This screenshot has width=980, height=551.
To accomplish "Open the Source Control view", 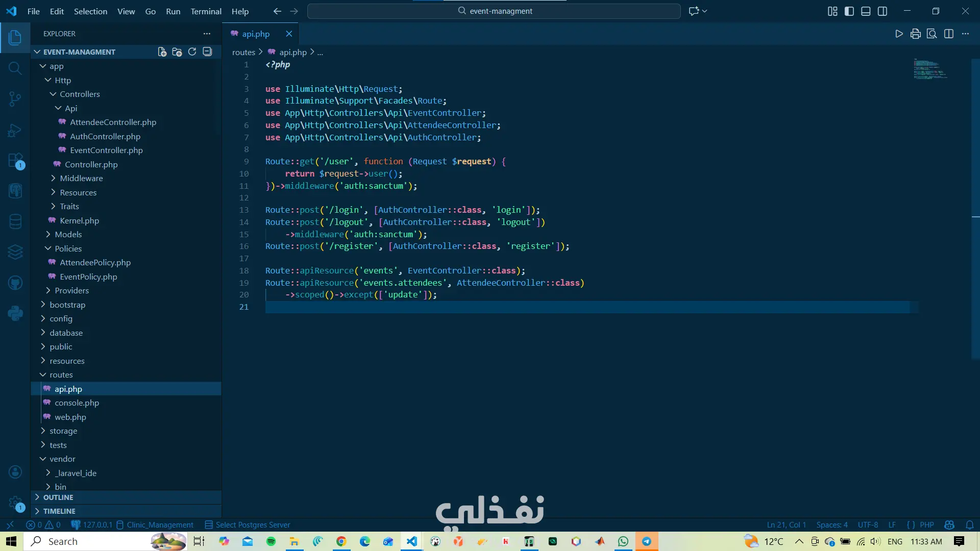I will 15,98.
